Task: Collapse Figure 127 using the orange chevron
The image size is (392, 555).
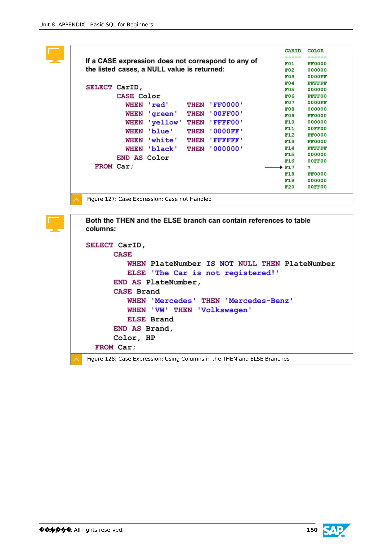Action: click(76, 199)
